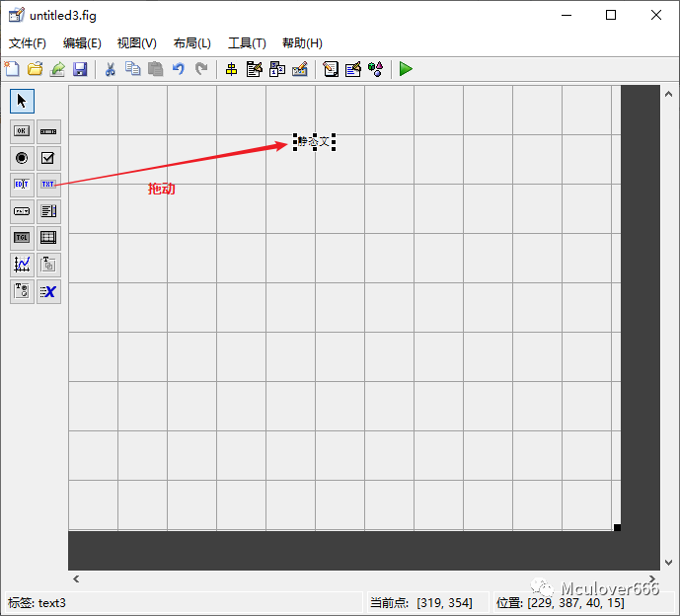The width and height of the screenshot is (680, 616).
Task: Click the vertical scrollbar down arrow
Action: pos(669,563)
